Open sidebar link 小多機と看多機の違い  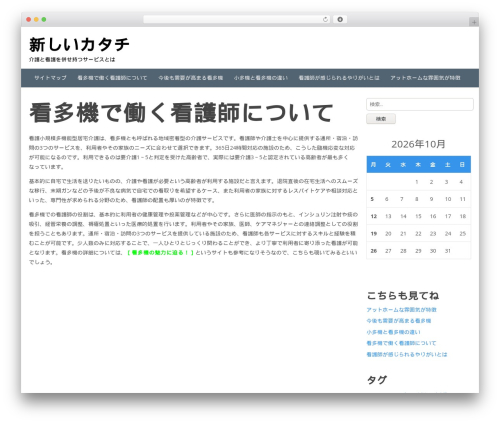(393, 332)
